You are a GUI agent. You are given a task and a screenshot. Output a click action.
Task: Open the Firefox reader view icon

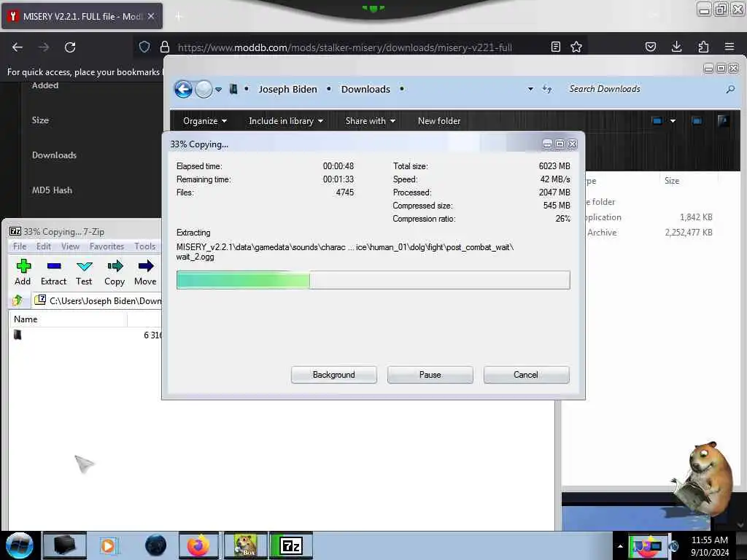tap(555, 47)
